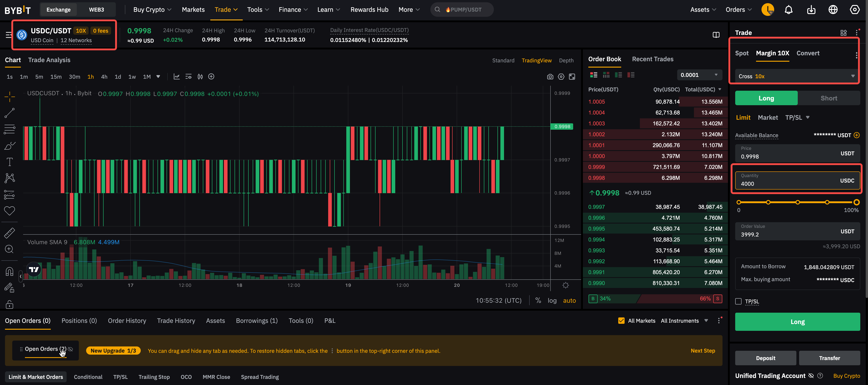This screenshot has height=385, width=868.
Task: Switch to the Spot tab
Action: click(742, 53)
